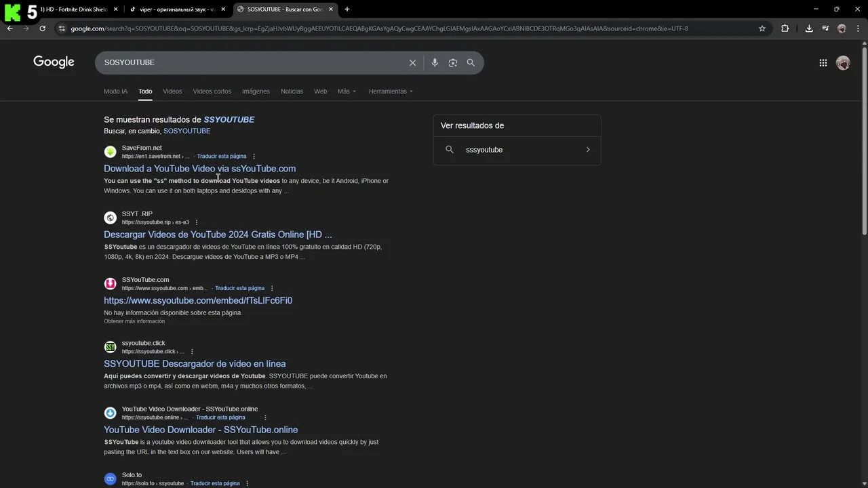Viewport: 868px width, 488px height.
Task: Open the Google apps grid icon
Action: (823, 62)
